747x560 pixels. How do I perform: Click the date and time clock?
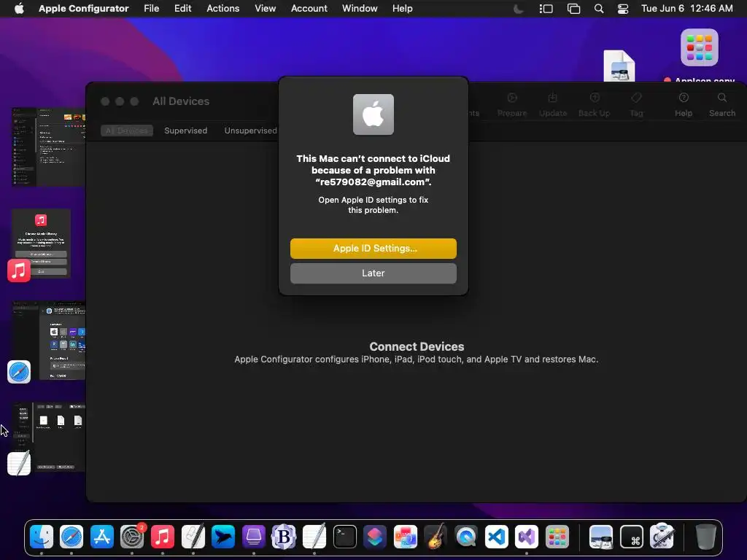(x=687, y=9)
